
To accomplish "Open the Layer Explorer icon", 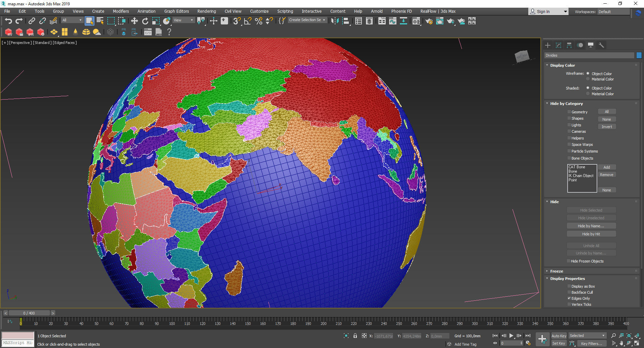I will pos(369,21).
